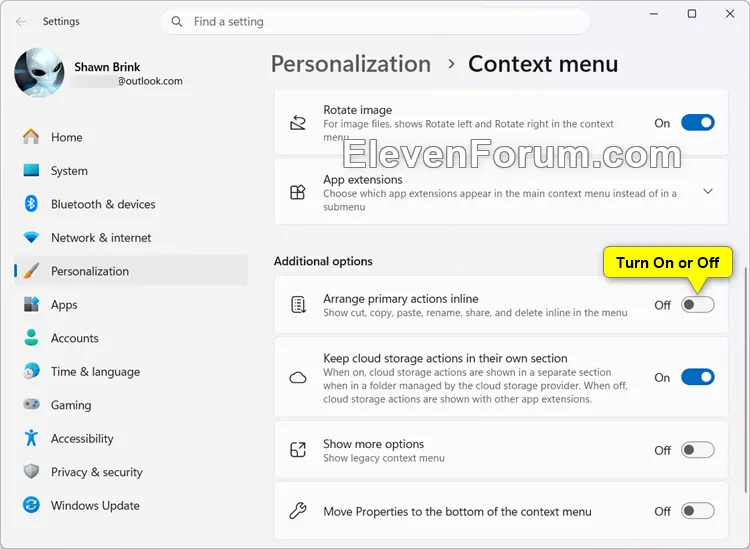This screenshot has height=549, width=750.
Task: Click the Gaming controller icon
Action: tap(31, 405)
